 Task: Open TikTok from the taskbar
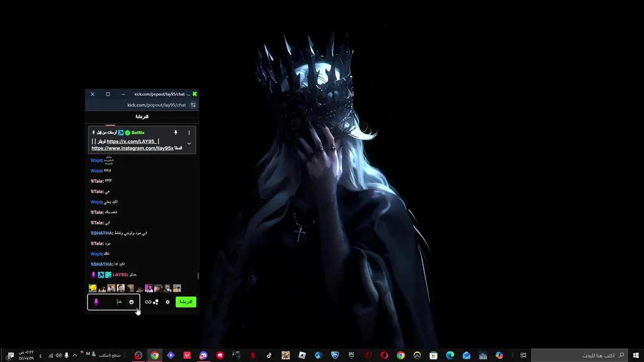click(x=269, y=355)
